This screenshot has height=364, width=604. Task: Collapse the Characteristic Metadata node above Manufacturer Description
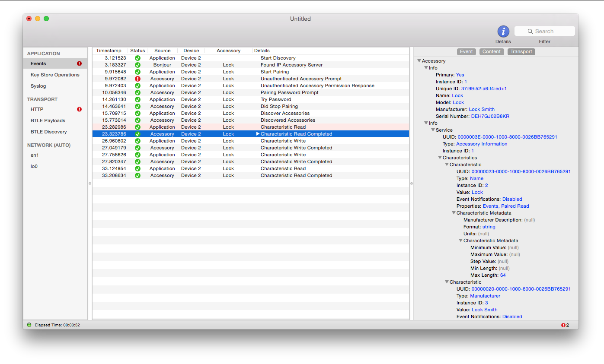click(454, 213)
